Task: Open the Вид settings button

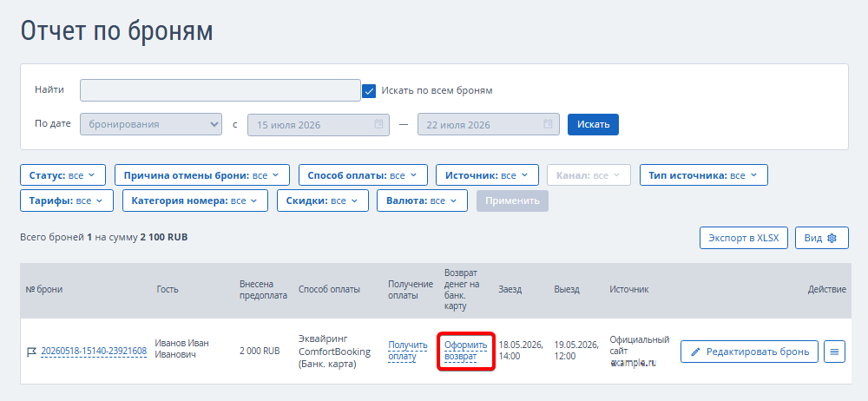Action: (x=821, y=238)
